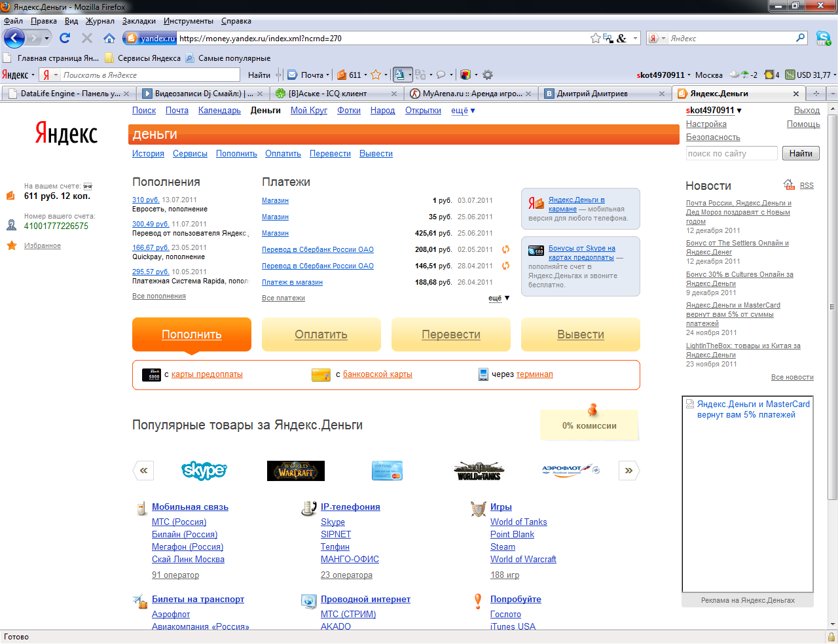The height and width of the screenshot is (644, 838).
Task: Click the repeat icon for 208,01 руб. payment
Action: [x=505, y=249]
